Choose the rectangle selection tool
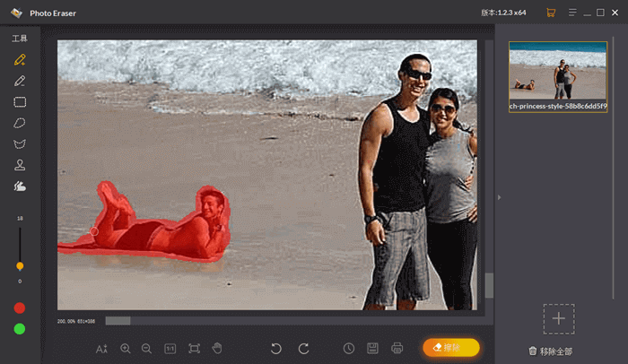Viewport: 628px width, 364px height. 20,102
